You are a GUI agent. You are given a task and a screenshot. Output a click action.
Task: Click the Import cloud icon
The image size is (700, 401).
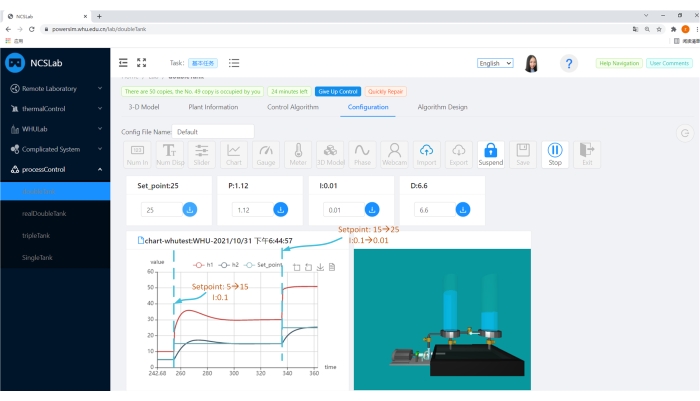tap(427, 153)
